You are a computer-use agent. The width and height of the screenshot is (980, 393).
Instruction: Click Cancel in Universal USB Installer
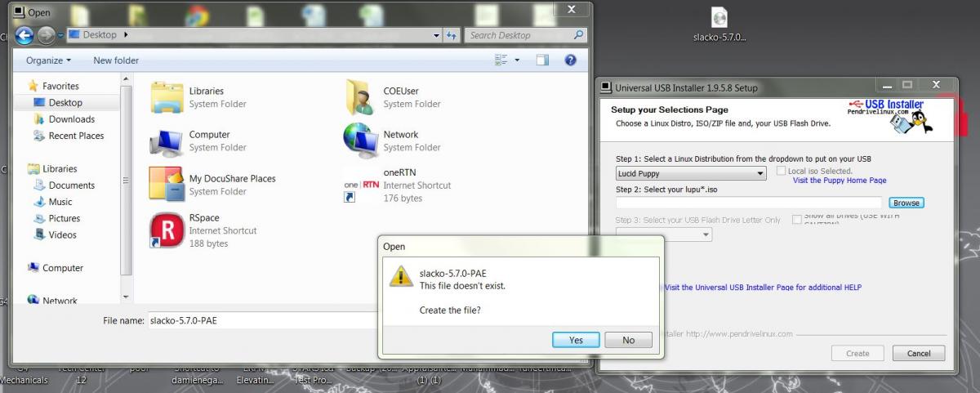click(x=919, y=354)
